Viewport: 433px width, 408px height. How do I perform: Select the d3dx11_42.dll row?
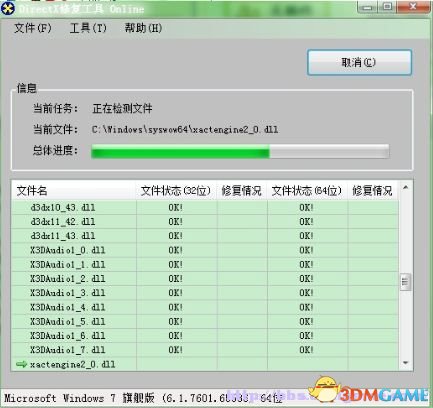click(x=205, y=222)
